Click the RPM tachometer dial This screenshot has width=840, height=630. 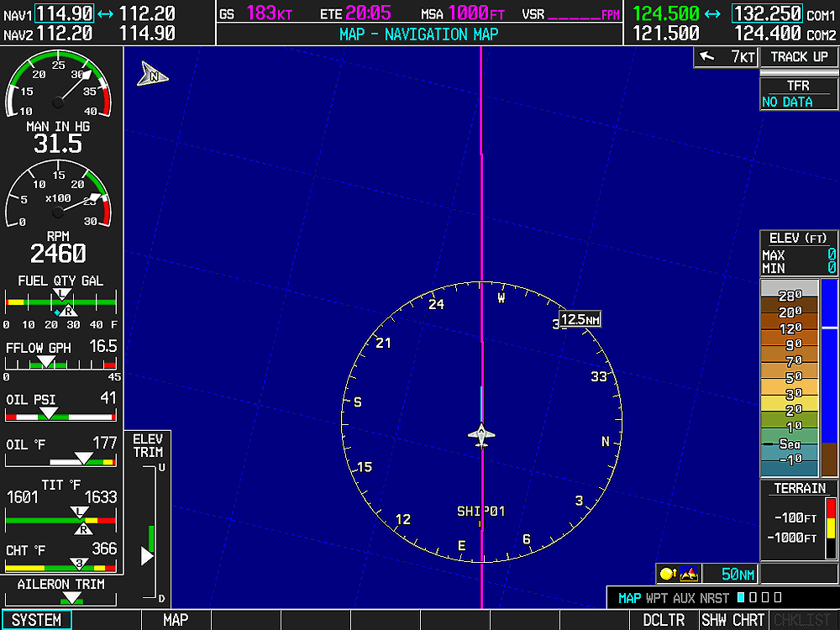coord(58,195)
